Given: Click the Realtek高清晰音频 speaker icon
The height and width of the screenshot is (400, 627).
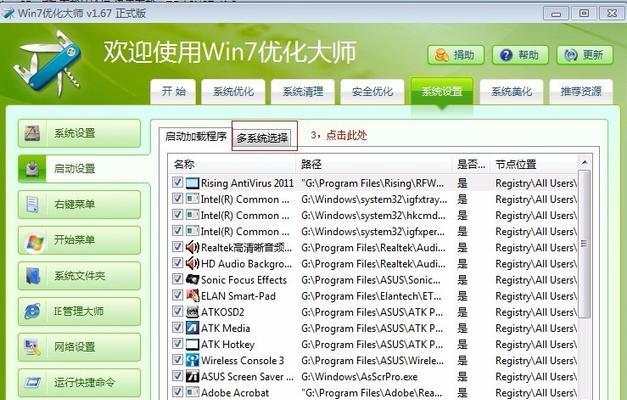Looking at the screenshot, I should tap(192, 248).
